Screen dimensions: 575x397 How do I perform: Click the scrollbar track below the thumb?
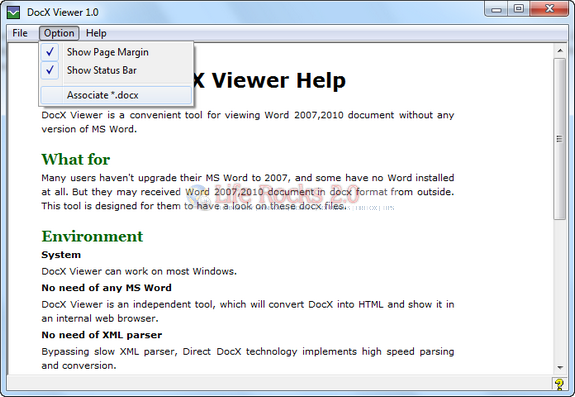tap(560, 290)
